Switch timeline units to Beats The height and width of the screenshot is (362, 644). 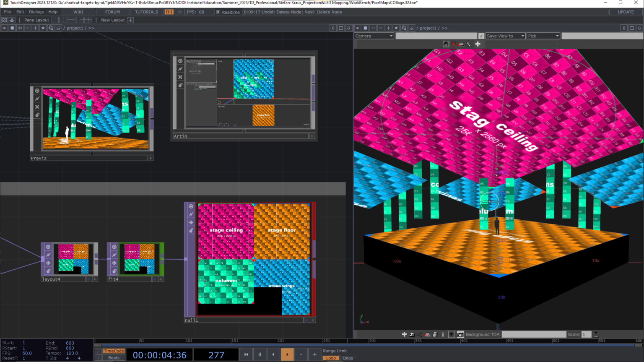113,358
